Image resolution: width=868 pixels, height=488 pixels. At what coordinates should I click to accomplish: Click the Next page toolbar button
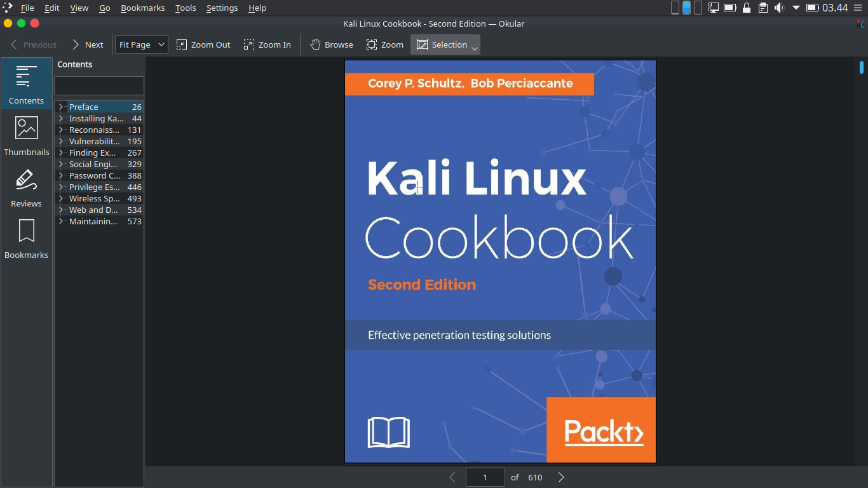87,44
